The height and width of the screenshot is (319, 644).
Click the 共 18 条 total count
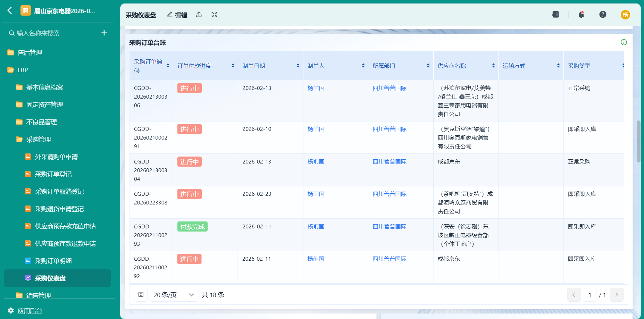(x=213, y=295)
